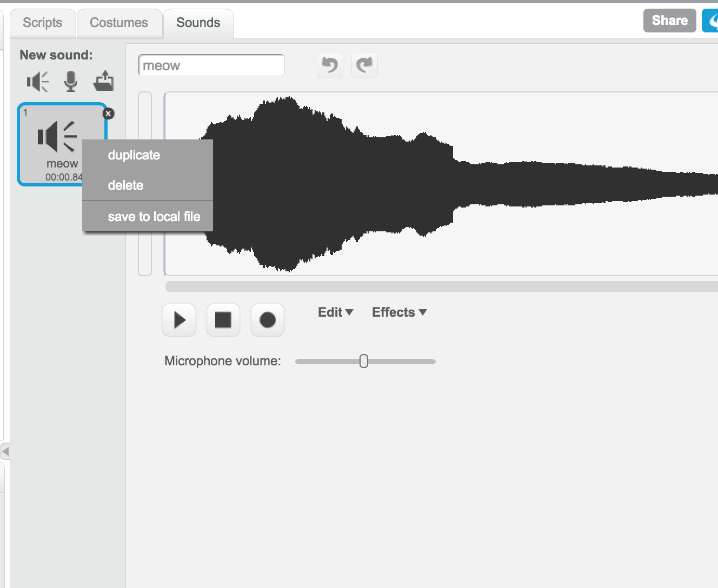
Task: Upload a sound from file
Action: tap(104, 81)
